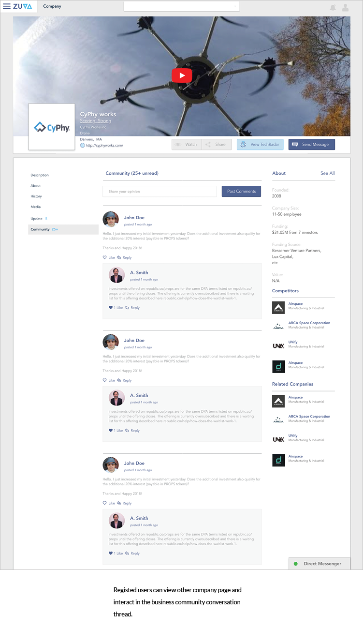Open the top search dropdown box
Viewport: 363px width, 644px height.
click(x=182, y=6)
